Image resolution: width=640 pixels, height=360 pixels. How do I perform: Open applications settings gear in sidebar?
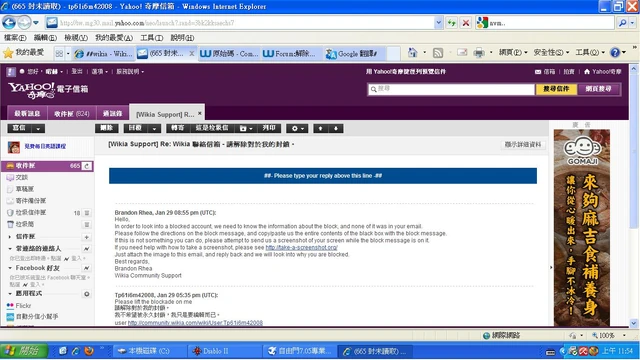coord(87,294)
